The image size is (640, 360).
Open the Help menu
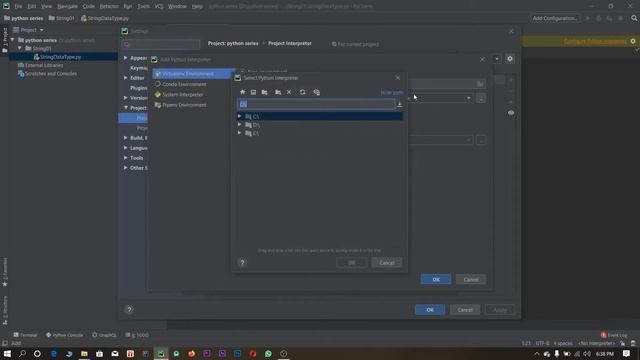(197, 6)
